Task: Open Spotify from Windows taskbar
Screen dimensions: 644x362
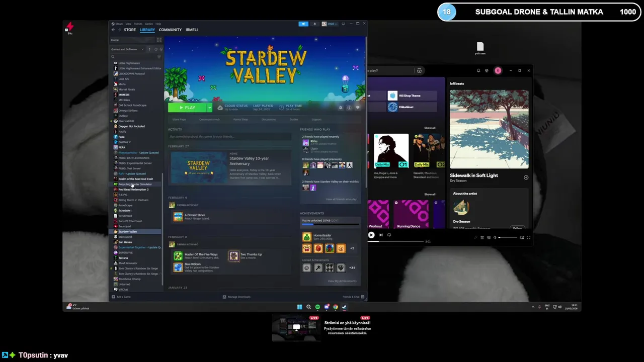Action: [317, 307]
